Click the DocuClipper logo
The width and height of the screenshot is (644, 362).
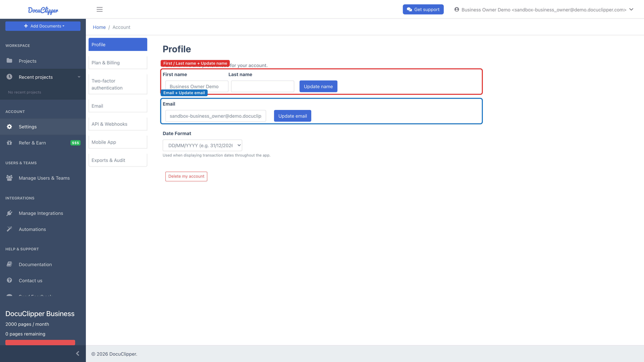click(x=43, y=10)
